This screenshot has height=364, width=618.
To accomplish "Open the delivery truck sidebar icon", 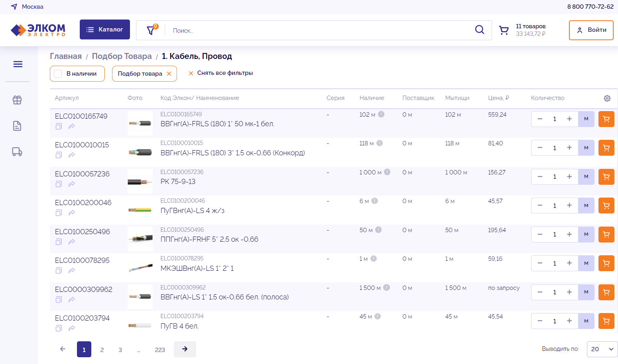I will [x=17, y=152].
